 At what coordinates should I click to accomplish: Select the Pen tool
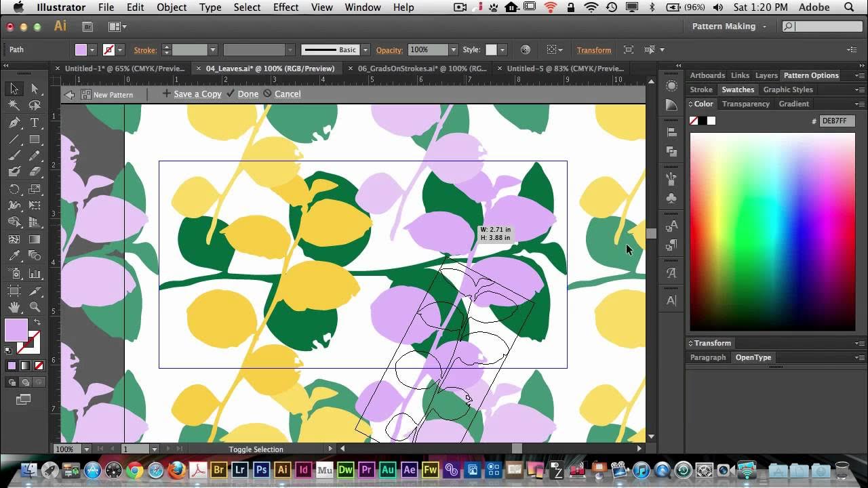(x=14, y=123)
